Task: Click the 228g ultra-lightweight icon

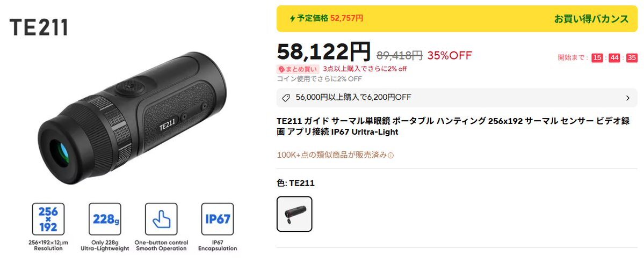Action: [x=105, y=219]
